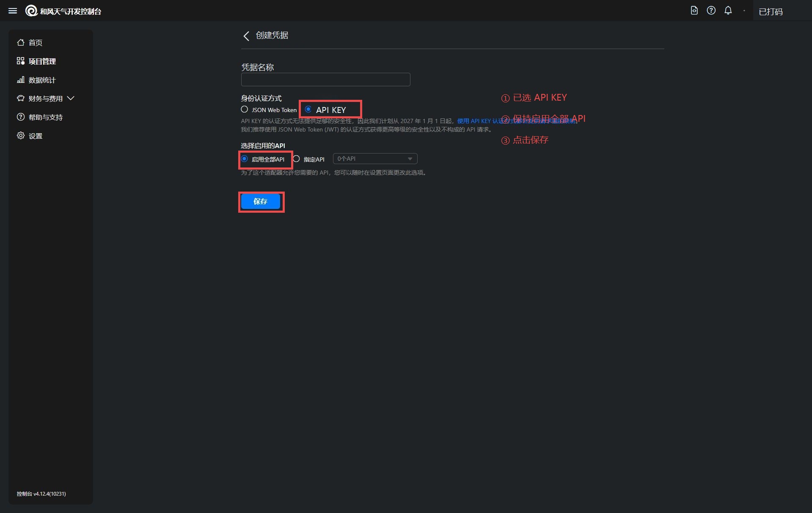
Task: Click the 已打码 account area
Action: (771, 12)
